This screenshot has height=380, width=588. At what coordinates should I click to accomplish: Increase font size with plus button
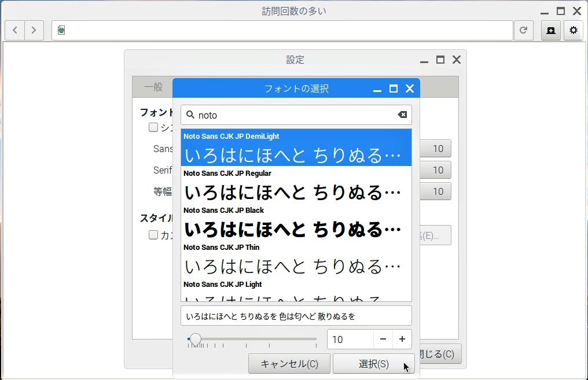pos(402,339)
